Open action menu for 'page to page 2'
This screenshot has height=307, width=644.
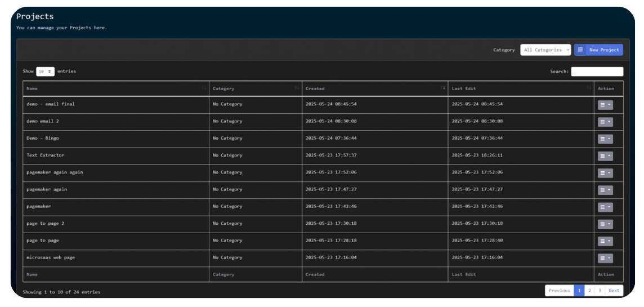tap(605, 224)
